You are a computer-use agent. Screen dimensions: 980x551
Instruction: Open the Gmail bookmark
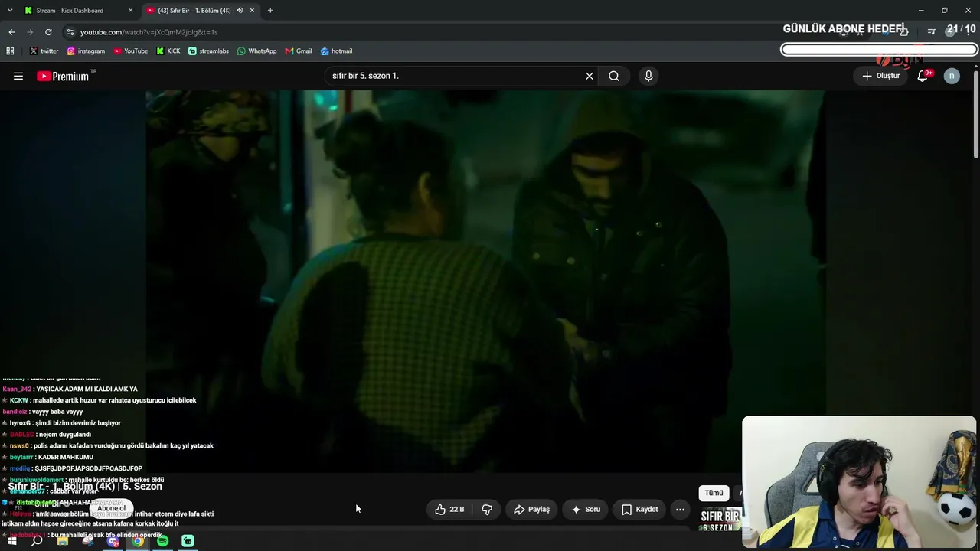click(x=299, y=51)
